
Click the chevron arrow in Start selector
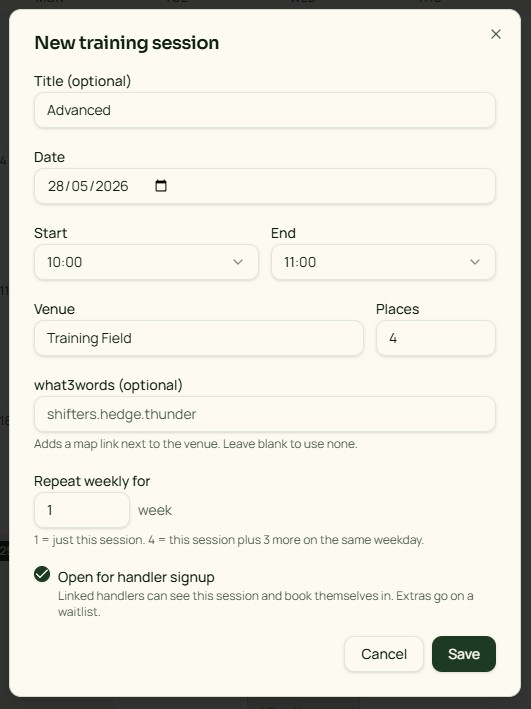[x=238, y=262]
